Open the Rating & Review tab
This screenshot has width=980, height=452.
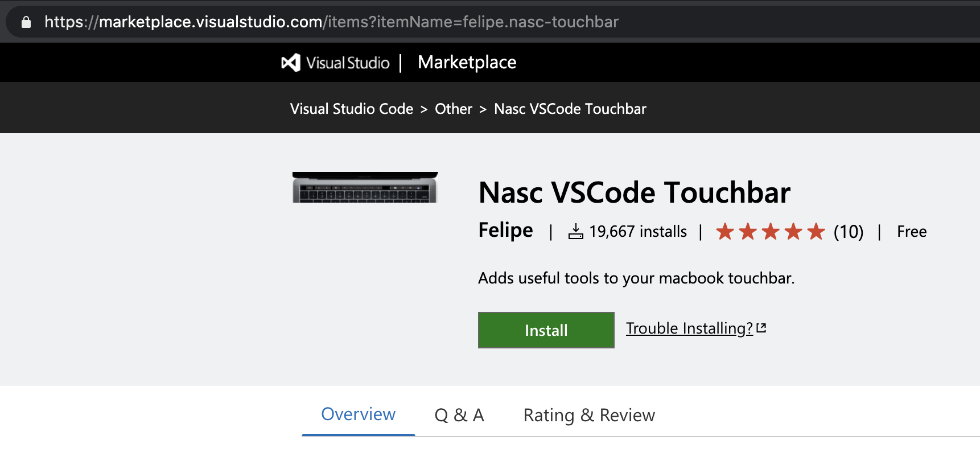click(589, 416)
